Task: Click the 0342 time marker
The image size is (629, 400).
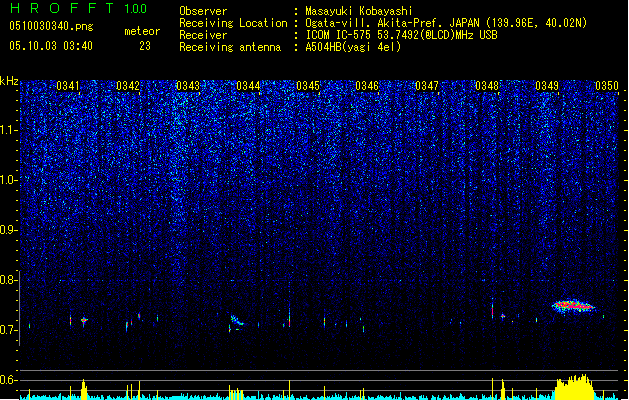Action: (128, 86)
